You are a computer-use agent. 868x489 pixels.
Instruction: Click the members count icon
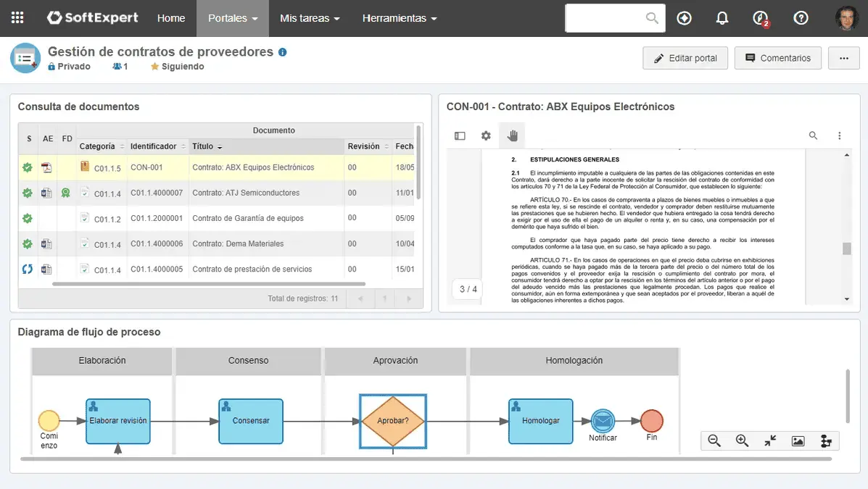[117, 67]
